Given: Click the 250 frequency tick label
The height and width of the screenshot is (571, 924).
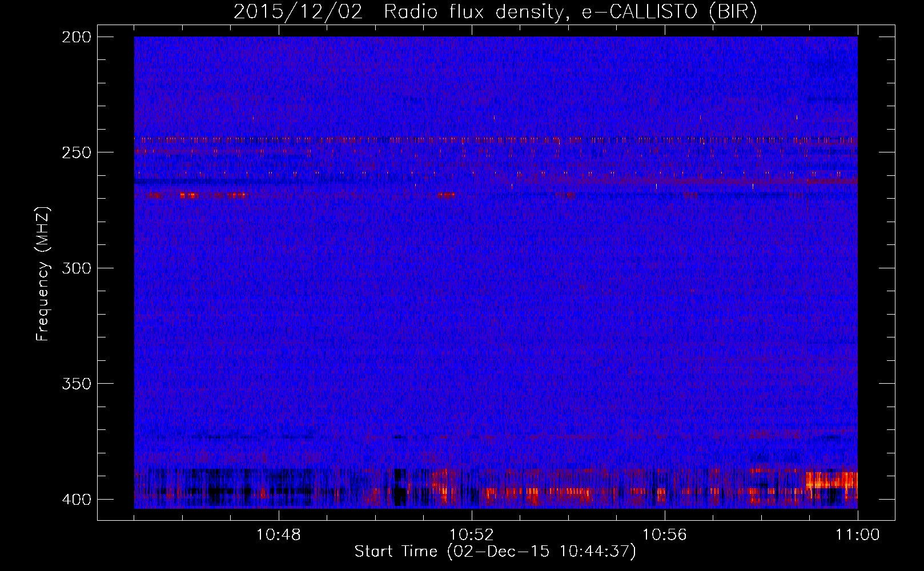Looking at the screenshot, I should coord(76,152).
